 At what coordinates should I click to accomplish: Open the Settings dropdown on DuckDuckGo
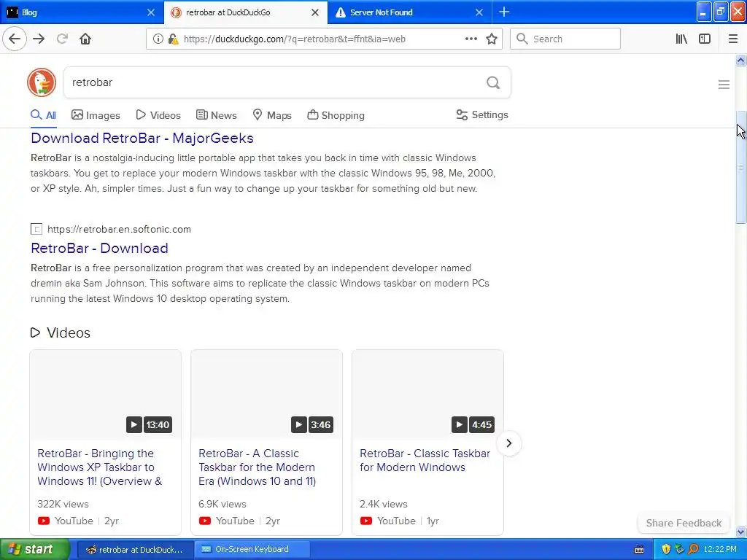[x=481, y=114]
